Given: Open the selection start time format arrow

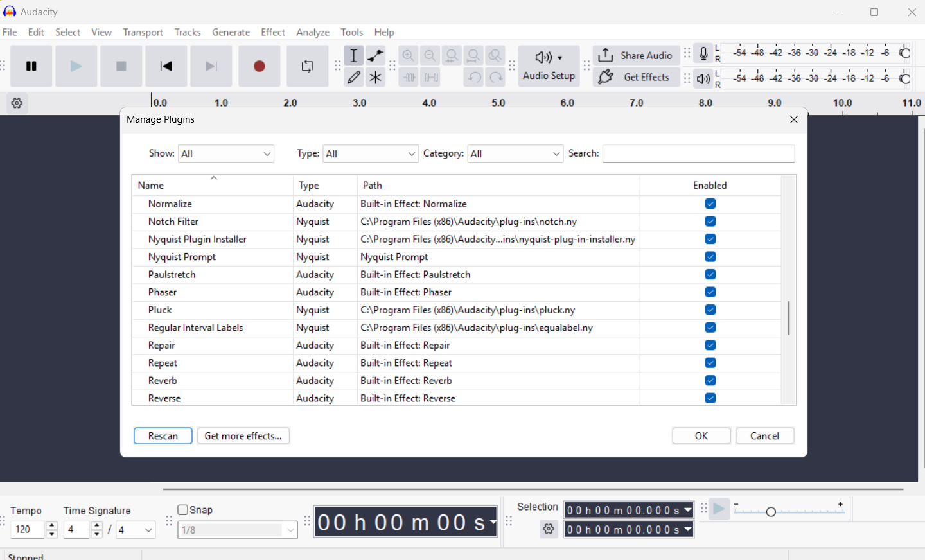Looking at the screenshot, I should click(688, 511).
